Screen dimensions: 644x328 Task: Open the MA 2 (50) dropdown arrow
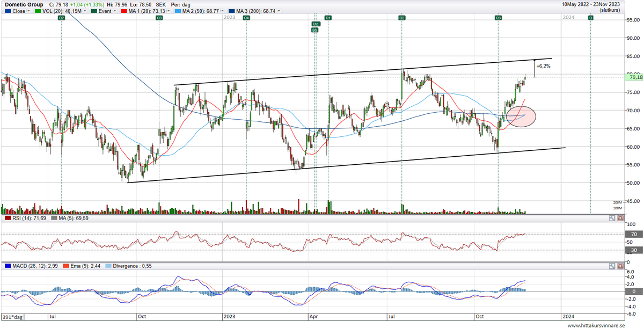(222, 11)
